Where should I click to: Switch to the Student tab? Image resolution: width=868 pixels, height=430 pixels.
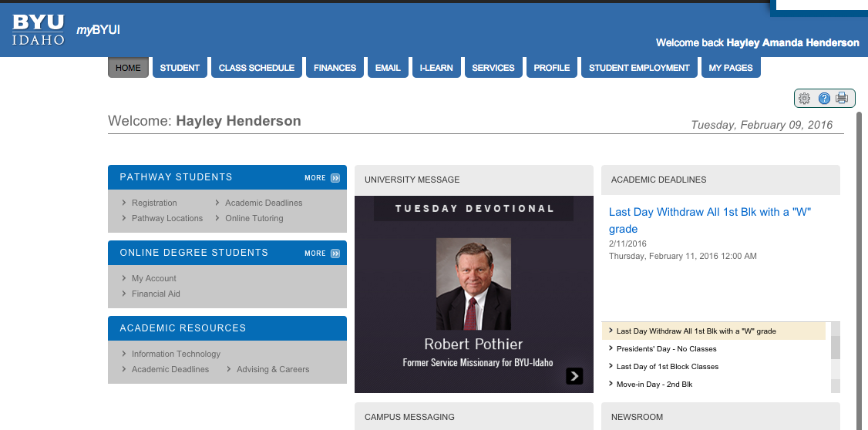pos(180,68)
